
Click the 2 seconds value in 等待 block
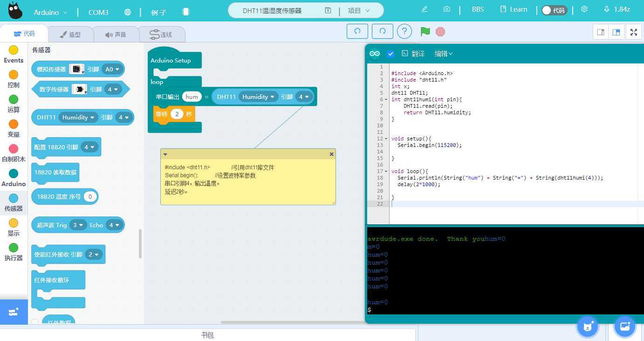[177, 114]
